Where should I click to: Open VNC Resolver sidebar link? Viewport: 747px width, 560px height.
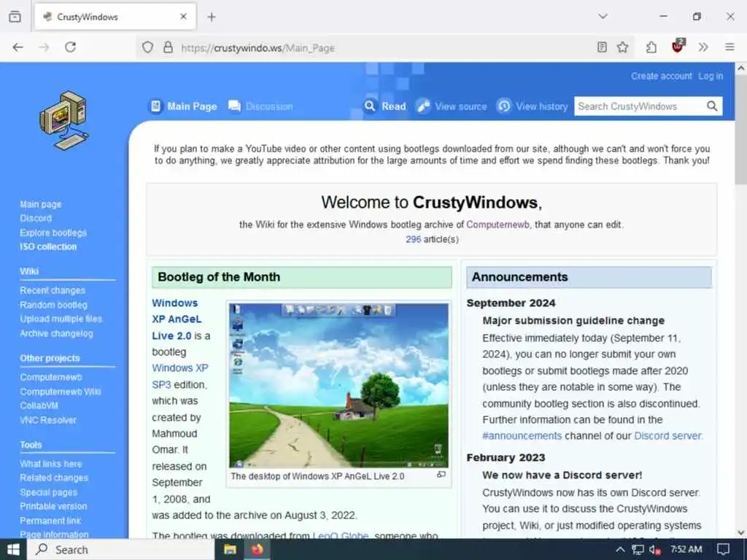click(48, 420)
